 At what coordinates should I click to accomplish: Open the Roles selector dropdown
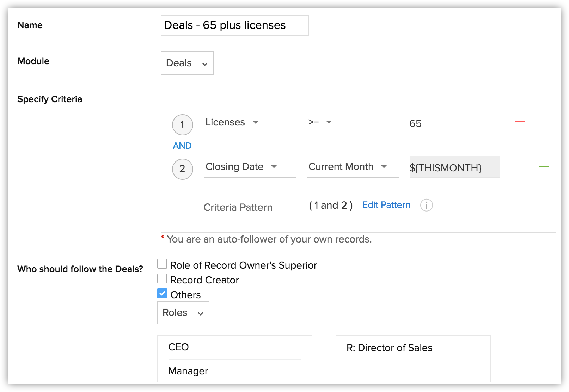click(183, 313)
